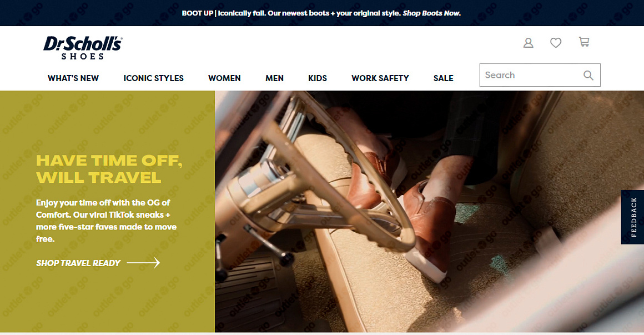This screenshot has height=335, width=644.
Task: Expand the Kids navigation category
Action: tap(318, 78)
